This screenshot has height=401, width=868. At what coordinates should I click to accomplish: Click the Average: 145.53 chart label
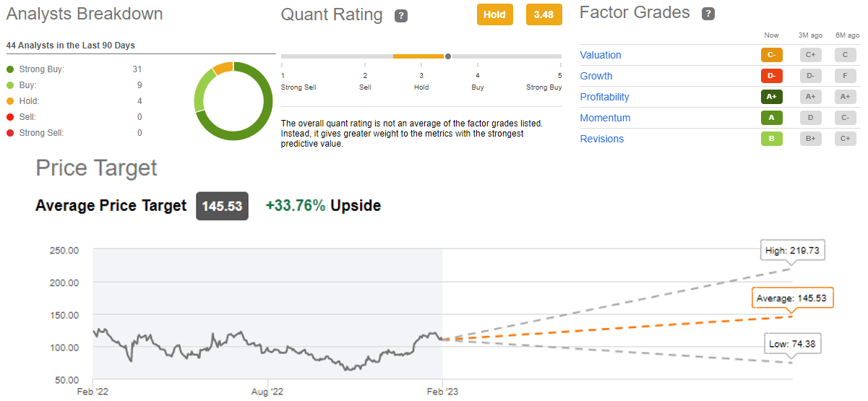[x=792, y=298]
